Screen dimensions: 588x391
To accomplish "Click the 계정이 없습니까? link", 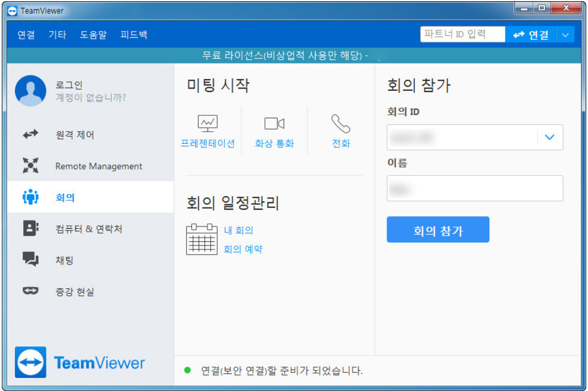I will tap(91, 97).
